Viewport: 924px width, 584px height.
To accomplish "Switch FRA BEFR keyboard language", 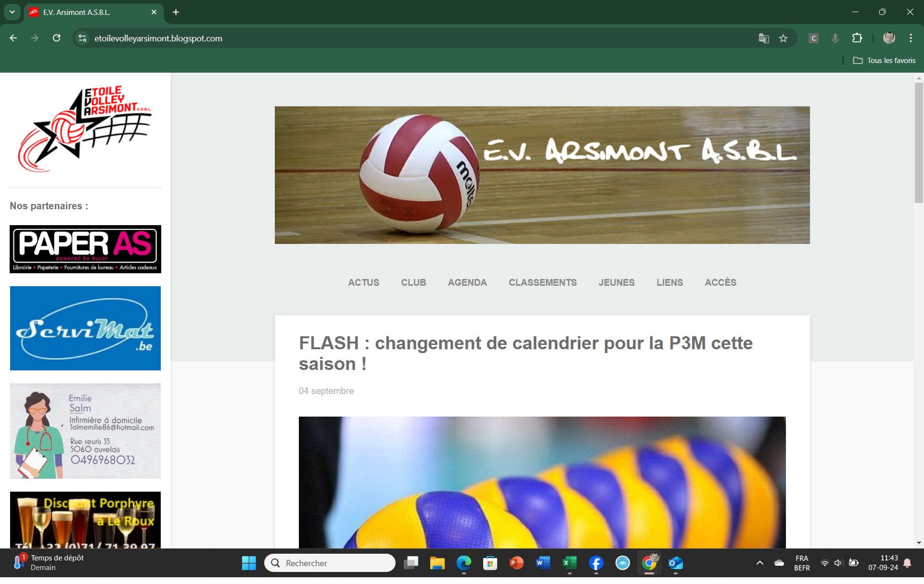I will tap(802, 563).
